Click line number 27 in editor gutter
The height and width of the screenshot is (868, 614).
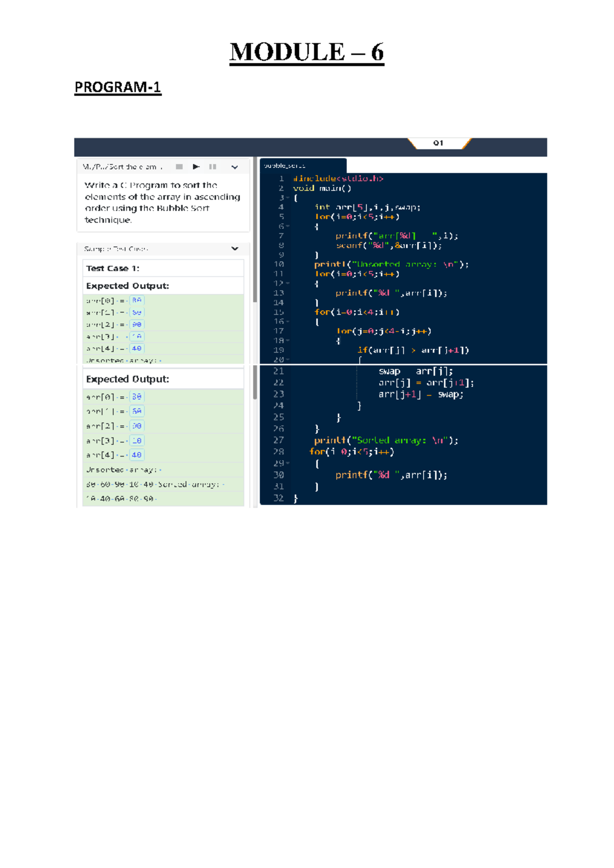pyautogui.click(x=278, y=440)
